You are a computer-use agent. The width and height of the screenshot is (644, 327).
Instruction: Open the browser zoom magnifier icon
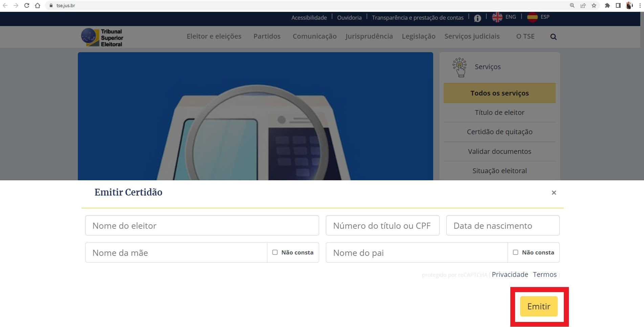click(x=572, y=5)
